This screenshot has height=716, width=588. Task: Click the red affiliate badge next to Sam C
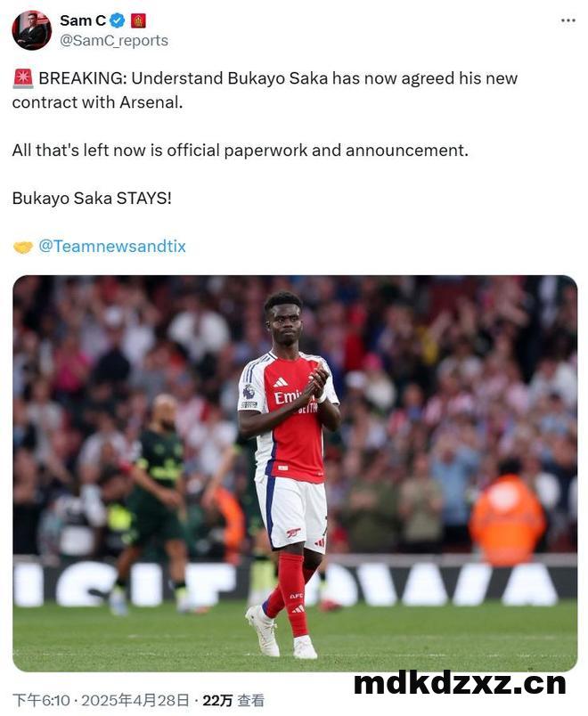[x=138, y=20]
